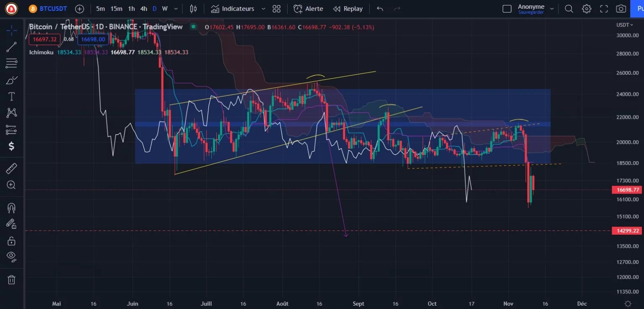This screenshot has width=644, height=309.
Task: Expand the time interval dropdown chevron
Action: tap(176, 9)
